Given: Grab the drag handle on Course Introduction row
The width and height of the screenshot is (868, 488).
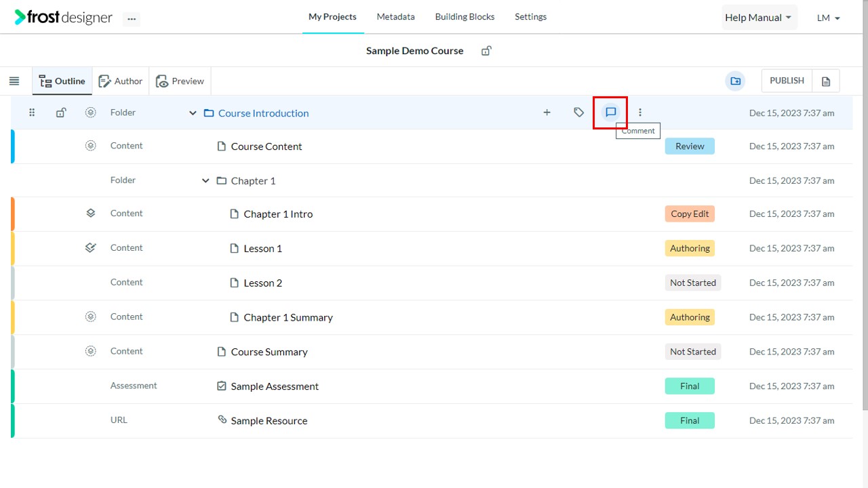Looking at the screenshot, I should (x=32, y=113).
